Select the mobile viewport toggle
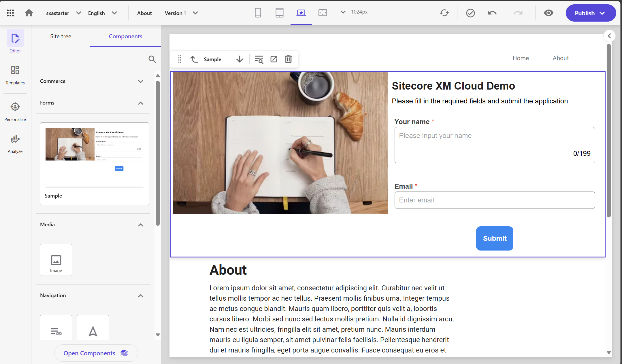 pos(258,12)
